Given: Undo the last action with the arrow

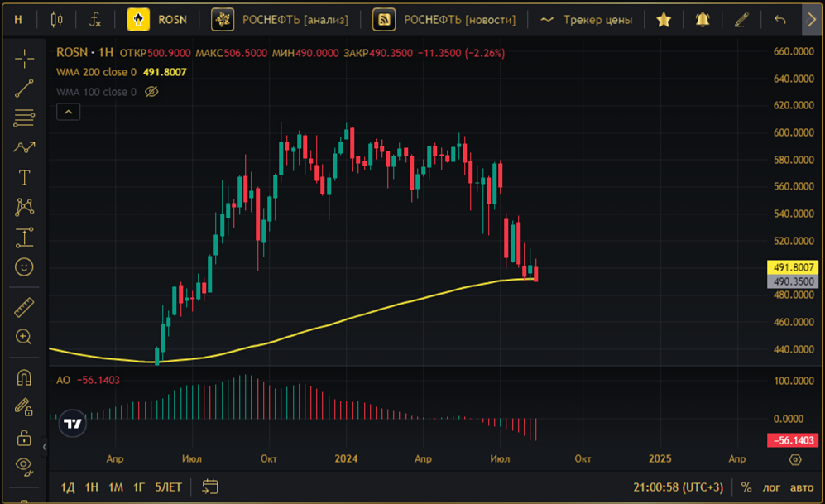Looking at the screenshot, I should click(780, 20).
